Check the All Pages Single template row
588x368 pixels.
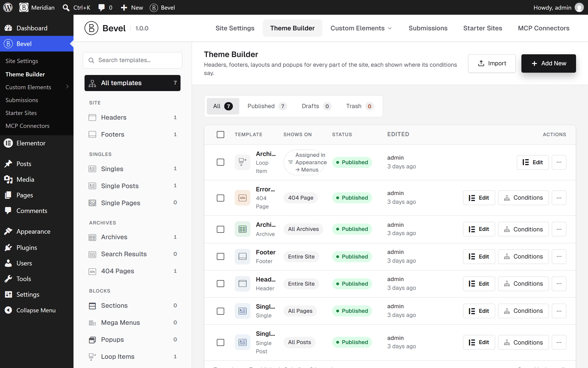pyautogui.click(x=220, y=311)
